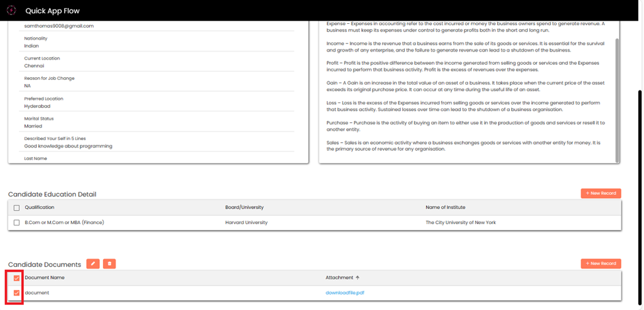
Task: Sort by the Board/University column header
Action: pos(244,208)
